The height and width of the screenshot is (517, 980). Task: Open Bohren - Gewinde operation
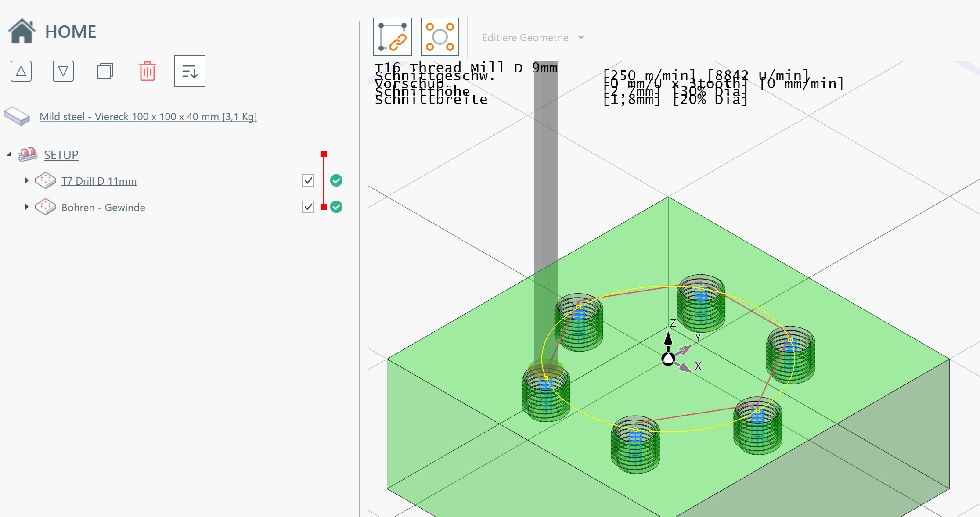(x=103, y=208)
